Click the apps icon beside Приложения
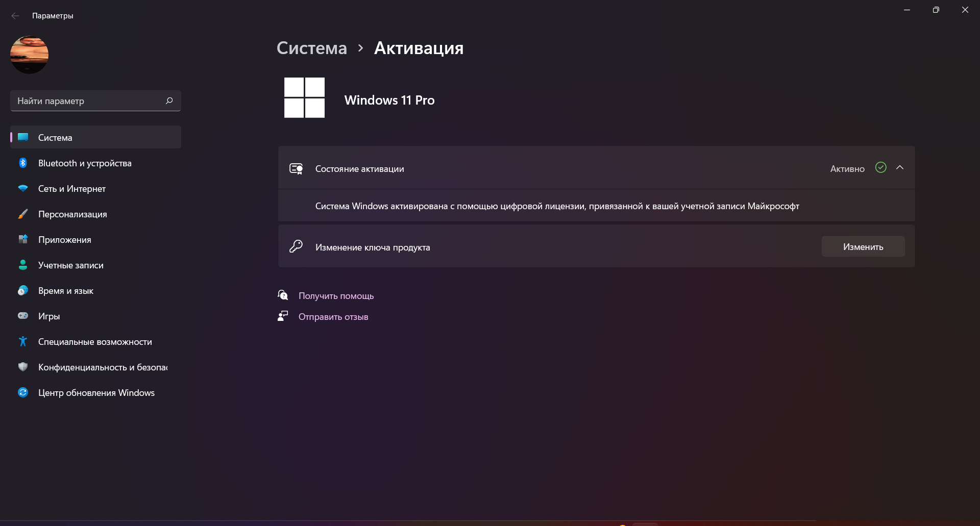The image size is (980, 526). [23, 239]
